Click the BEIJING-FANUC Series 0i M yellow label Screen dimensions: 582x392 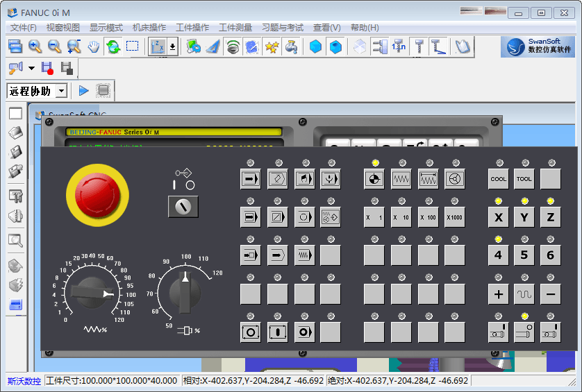point(174,132)
